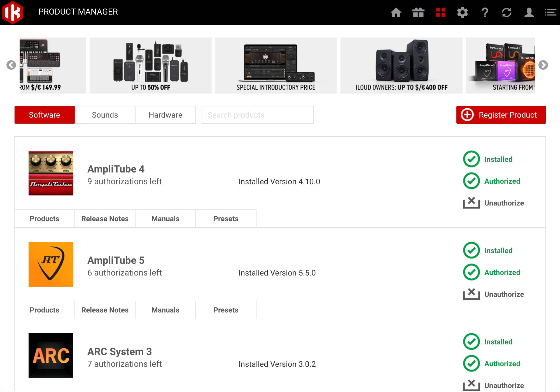Open the hamburger list menu icon
The height and width of the screenshot is (392, 560).
pyautogui.click(x=550, y=13)
